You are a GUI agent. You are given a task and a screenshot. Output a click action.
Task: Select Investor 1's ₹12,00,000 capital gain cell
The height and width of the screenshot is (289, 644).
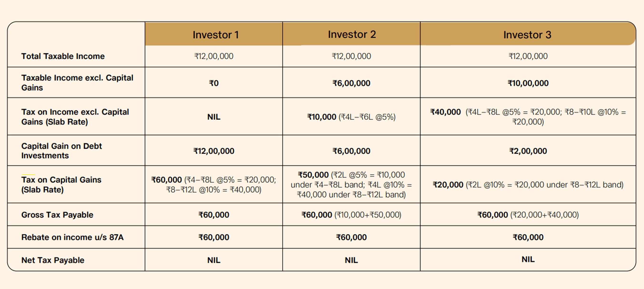click(x=214, y=151)
